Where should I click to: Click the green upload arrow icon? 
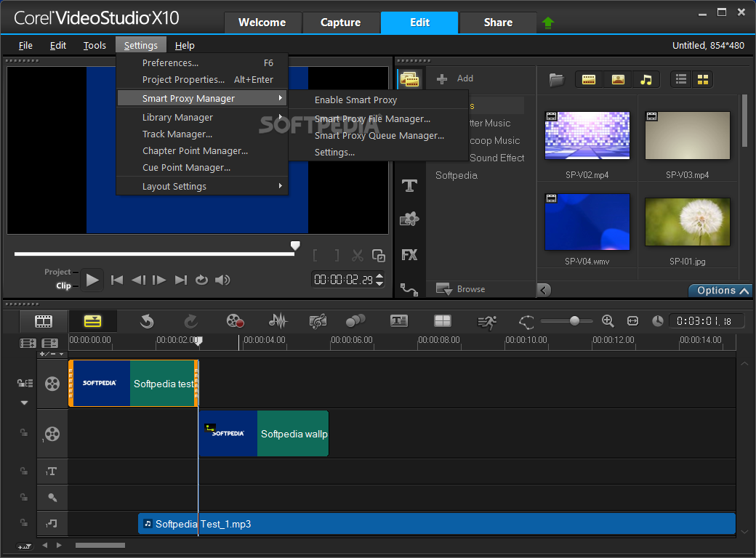point(547,23)
